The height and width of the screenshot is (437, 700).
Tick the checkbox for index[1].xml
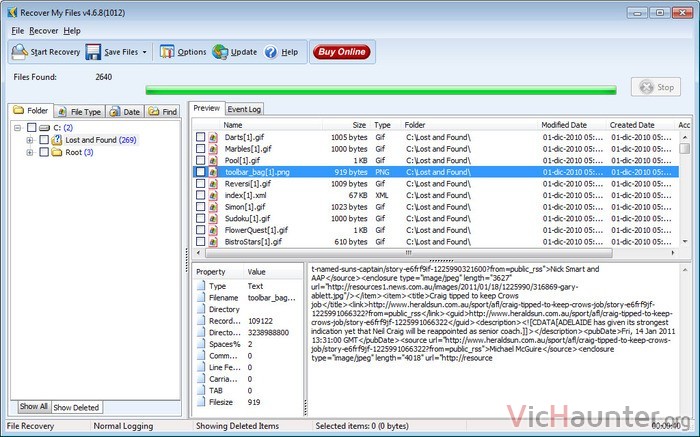[x=200, y=195]
